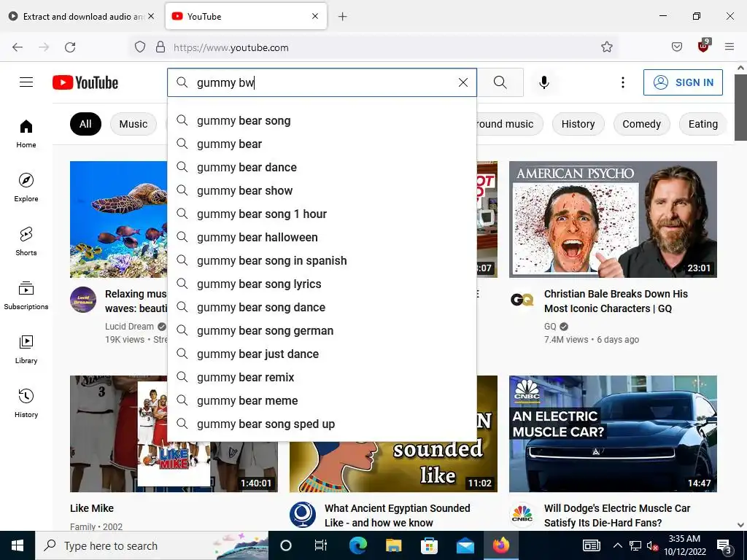747x560 pixels.
Task: Select the All filter chip
Action: coord(85,124)
